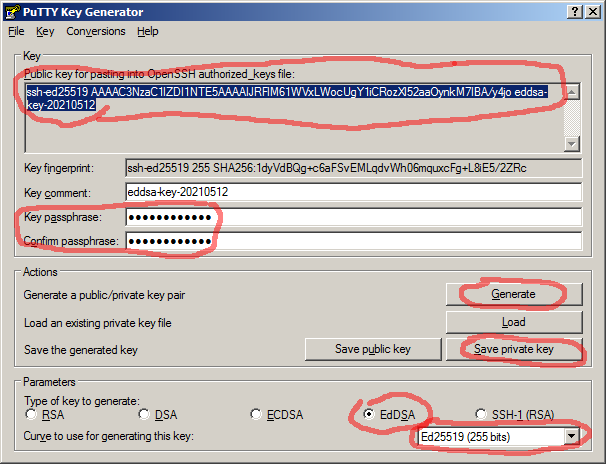Select the DSA key type
This screenshot has width=606, height=464.
pyautogui.click(x=158, y=415)
